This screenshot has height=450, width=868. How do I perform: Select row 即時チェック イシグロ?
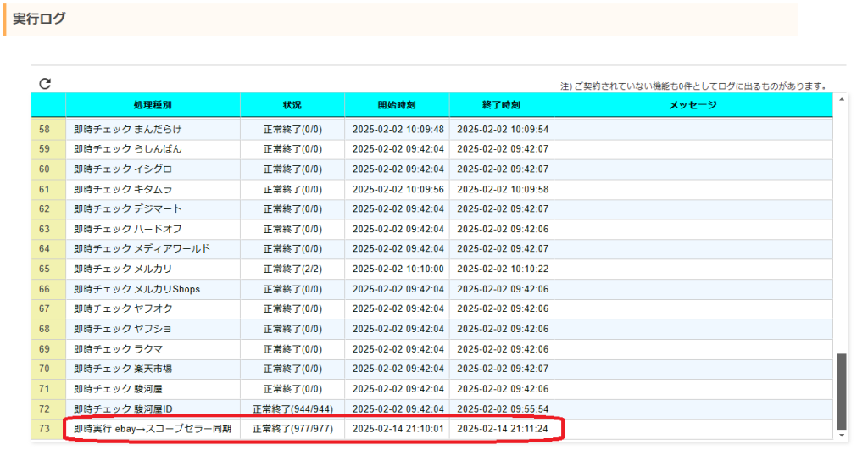click(x=431, y=169)
